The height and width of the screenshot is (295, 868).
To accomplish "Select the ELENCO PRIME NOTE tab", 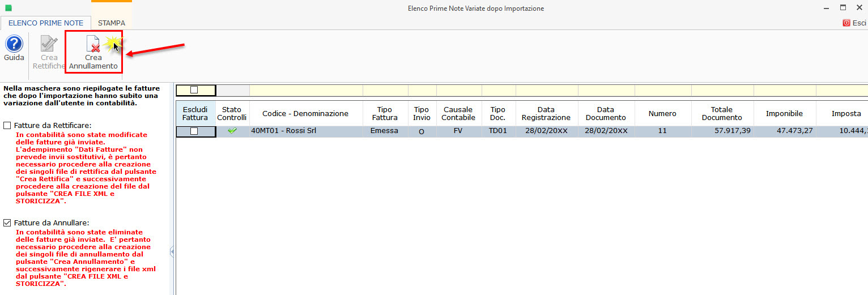I will [x=46, y=23].
